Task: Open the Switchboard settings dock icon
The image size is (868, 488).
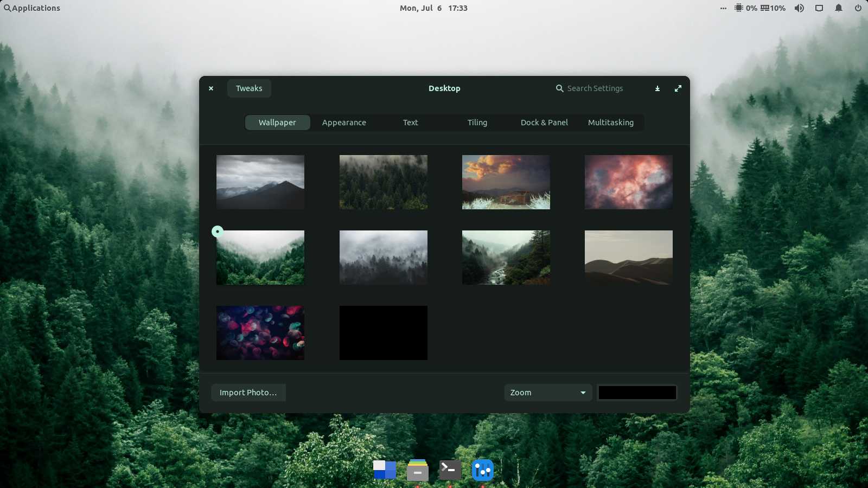Action: [482, 470]
